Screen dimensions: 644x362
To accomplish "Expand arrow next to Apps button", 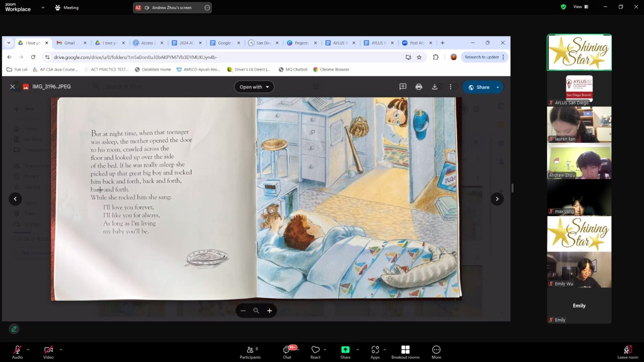I will coord(384,349).
